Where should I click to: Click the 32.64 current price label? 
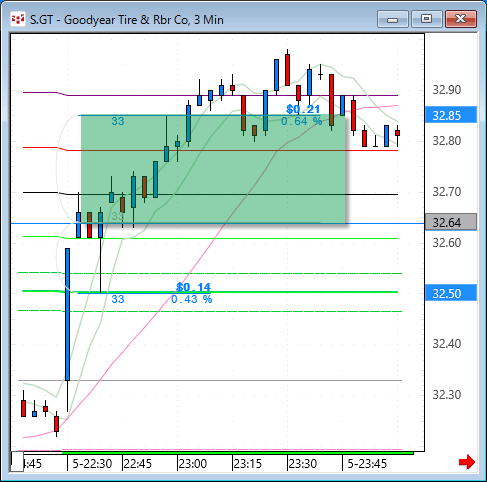[x=451, y=222]
